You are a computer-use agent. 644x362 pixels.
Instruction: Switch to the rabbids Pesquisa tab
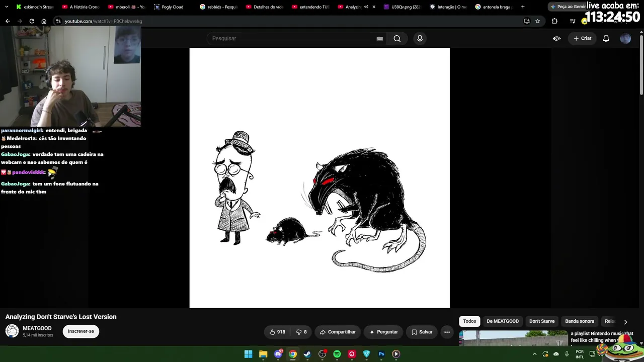pyautogui.click(x=219, y=7)
